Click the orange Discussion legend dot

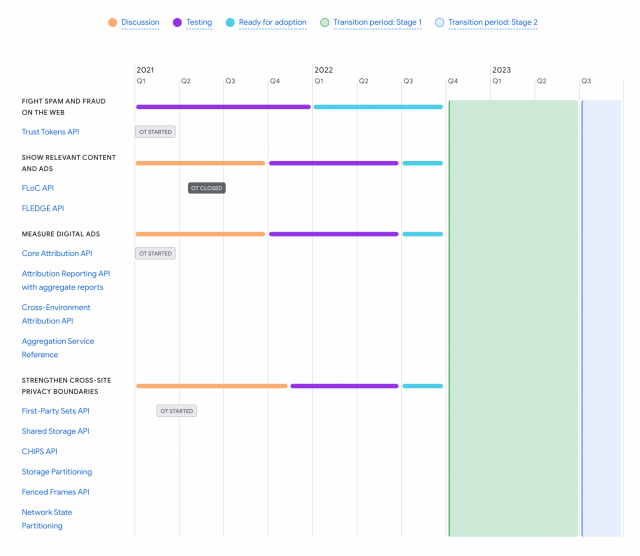point(112,22)
